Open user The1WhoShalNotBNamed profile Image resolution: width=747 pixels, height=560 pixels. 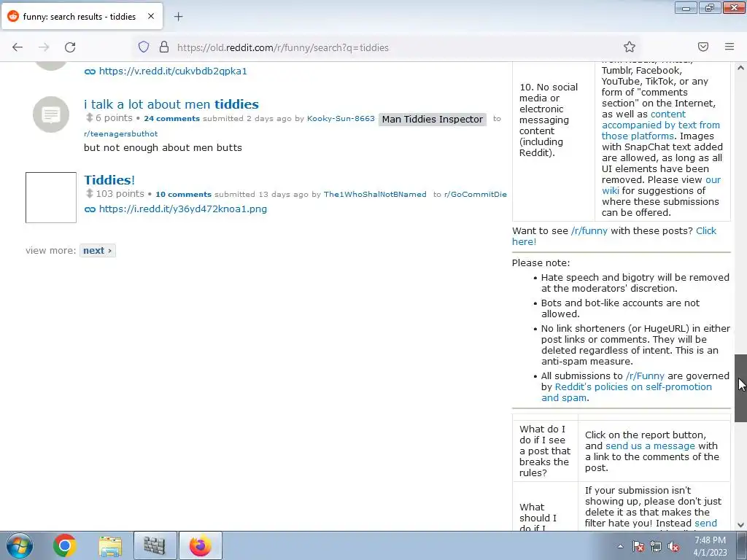(375, 194)
